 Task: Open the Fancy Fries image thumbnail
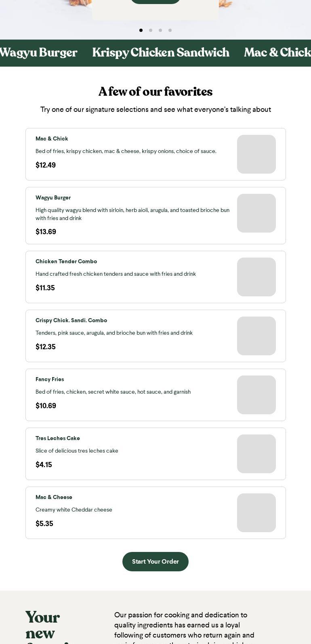(x=256, y=395)
